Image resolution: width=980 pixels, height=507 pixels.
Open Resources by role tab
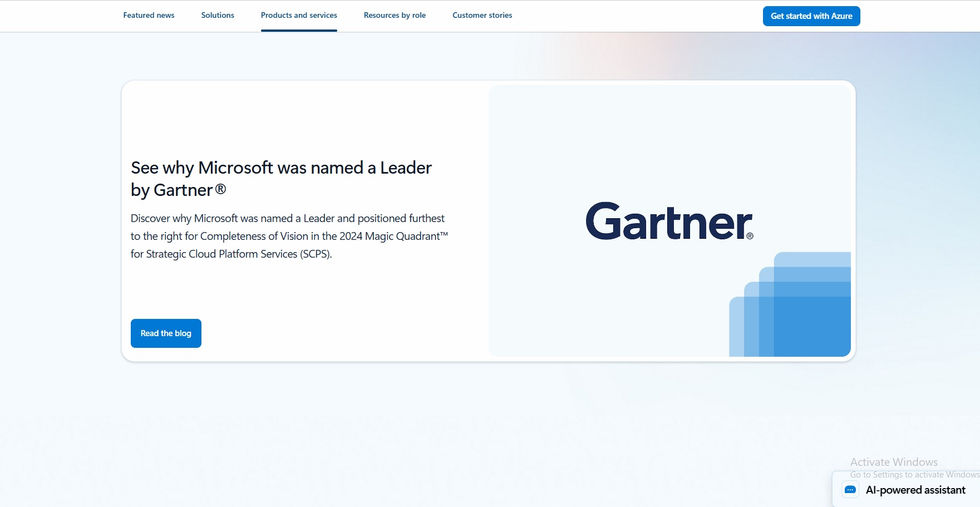[x=394, y=16]
